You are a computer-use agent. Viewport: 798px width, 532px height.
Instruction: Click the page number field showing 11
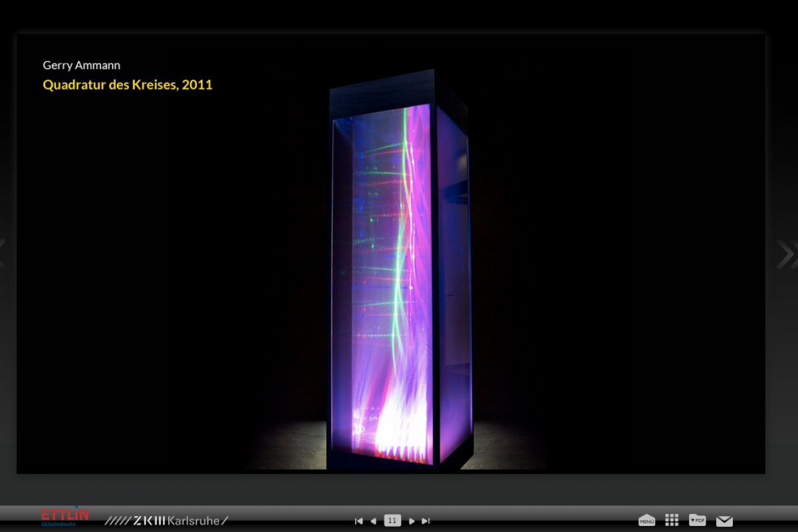point(392,521)
